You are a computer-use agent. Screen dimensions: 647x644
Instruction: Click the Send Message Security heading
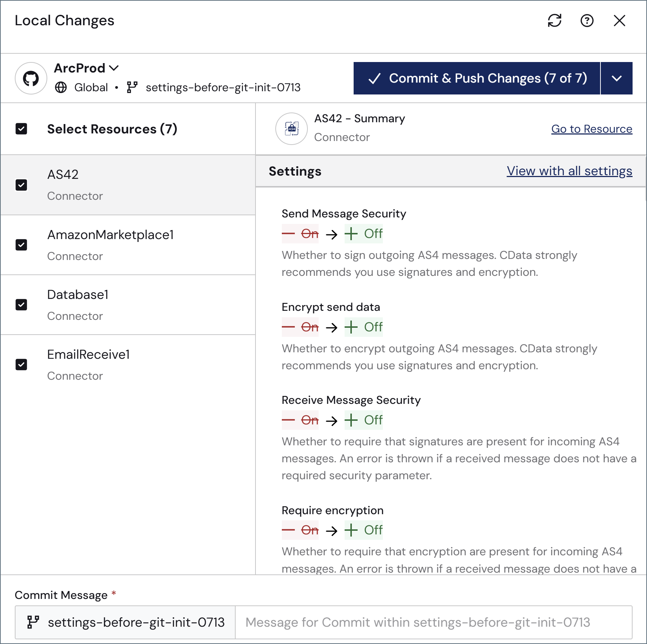pyautogui.click(x=344, y=213)
